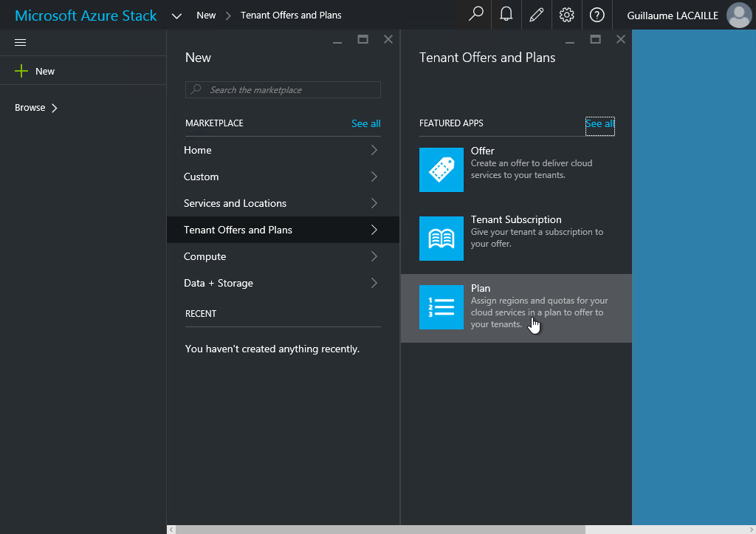Click the scrollbar left arrow
The height and width of the screenshot is (534, 756).
[171, 529]
